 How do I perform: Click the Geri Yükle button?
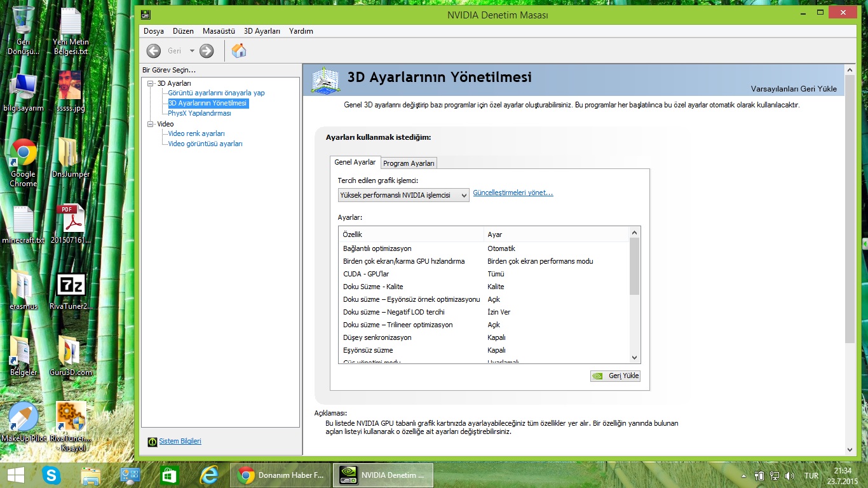point(615,376)
